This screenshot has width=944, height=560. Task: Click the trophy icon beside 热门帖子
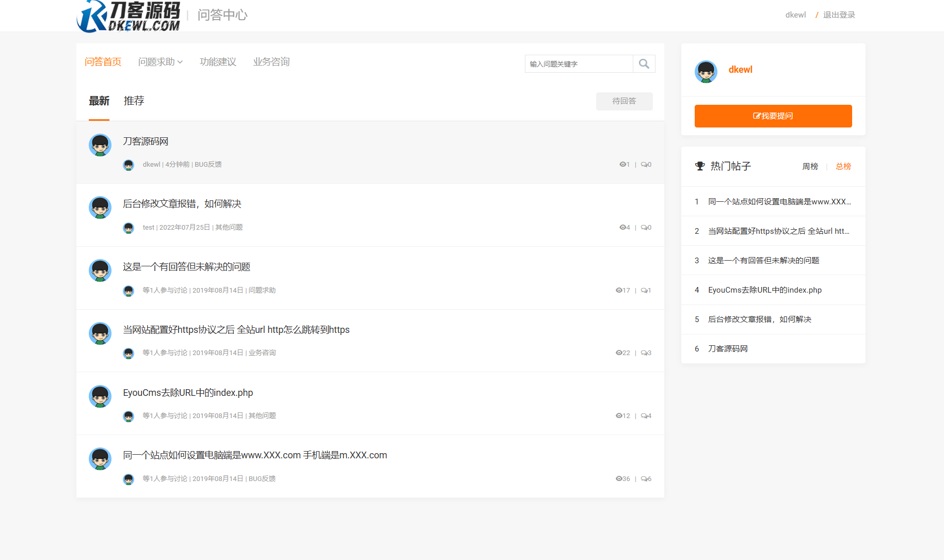[x=700, y=166]
